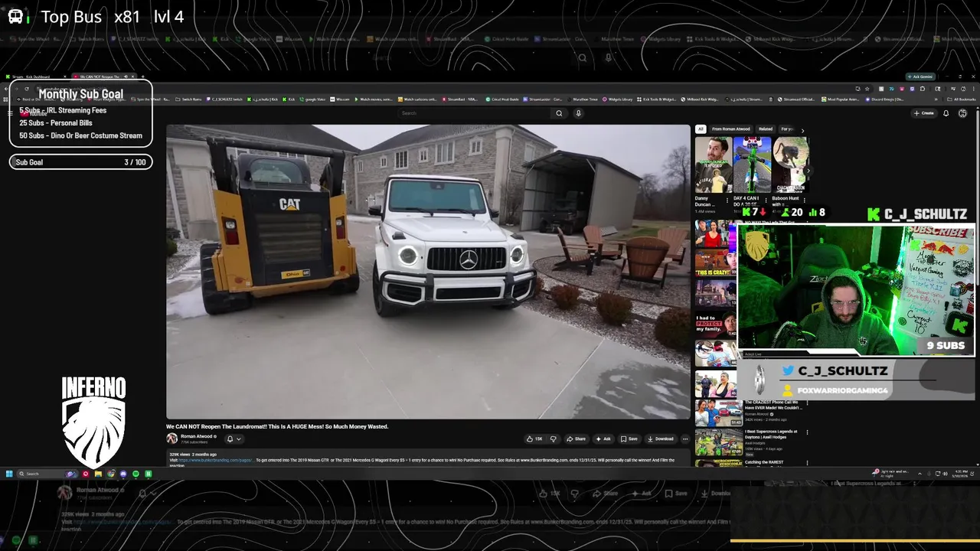
Task: Open the options menu for CRAZIEST Phone Call video
Action: (807, 403)
